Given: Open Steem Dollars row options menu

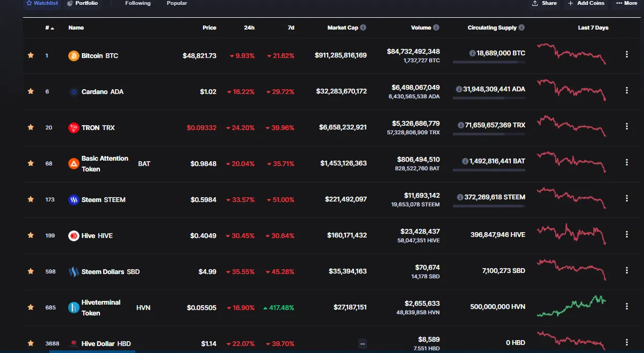Looking at the screenshot, I should pyautogui.click(x=627, y=270).
